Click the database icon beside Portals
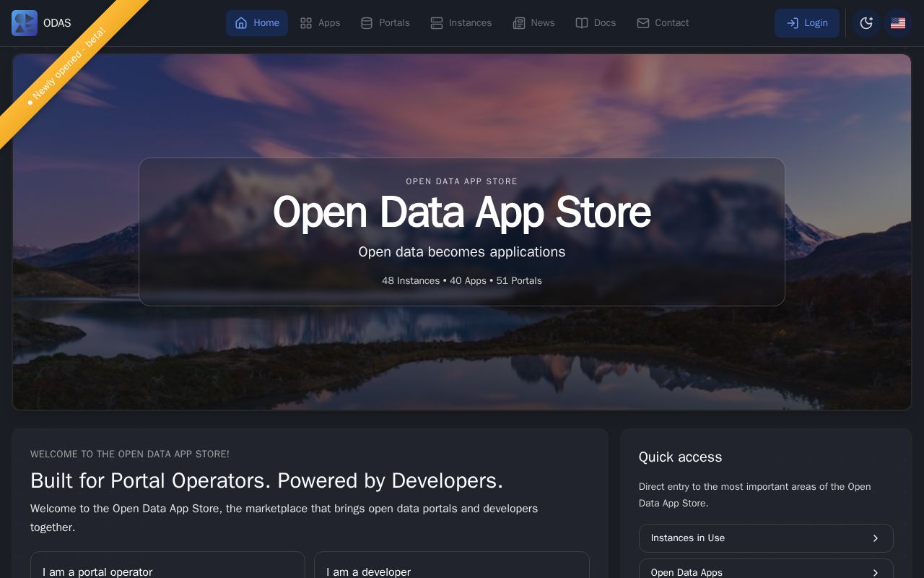The height and width of the screenshot is (578, 924). [x=367, y=23]
